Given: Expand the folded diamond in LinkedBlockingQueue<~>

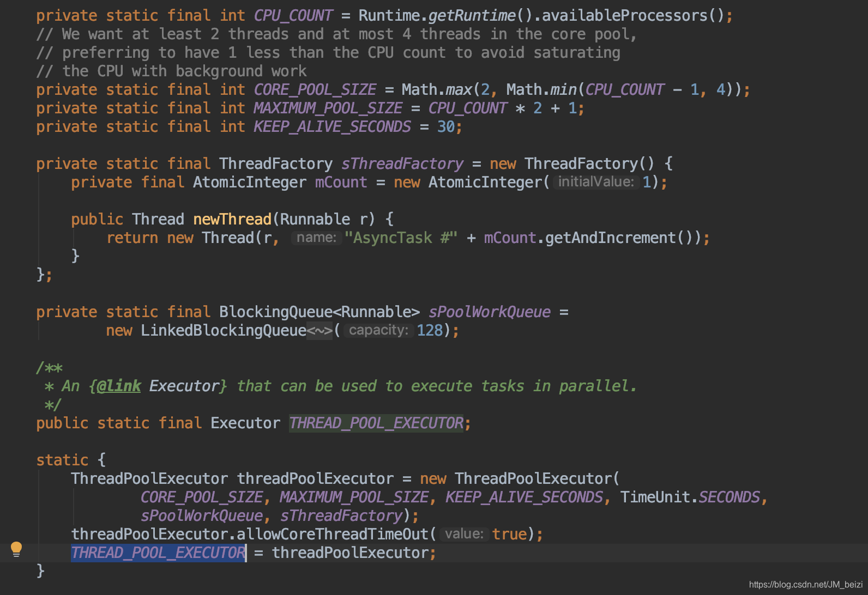Looking at the screenshot, I should (320, 331).
